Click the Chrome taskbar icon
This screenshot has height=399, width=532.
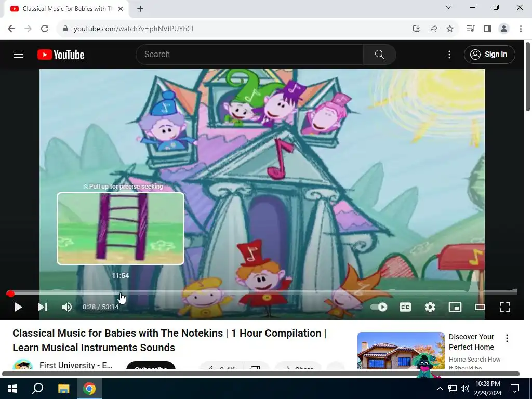(89, 389)
